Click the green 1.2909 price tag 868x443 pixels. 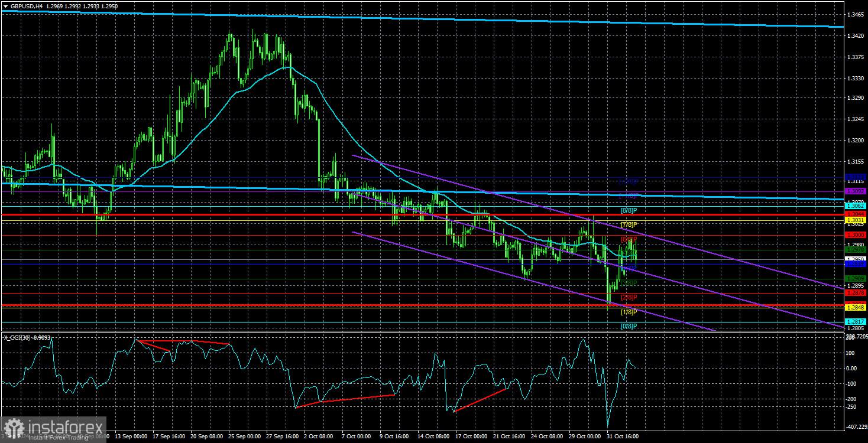click(x=856, y=278)
